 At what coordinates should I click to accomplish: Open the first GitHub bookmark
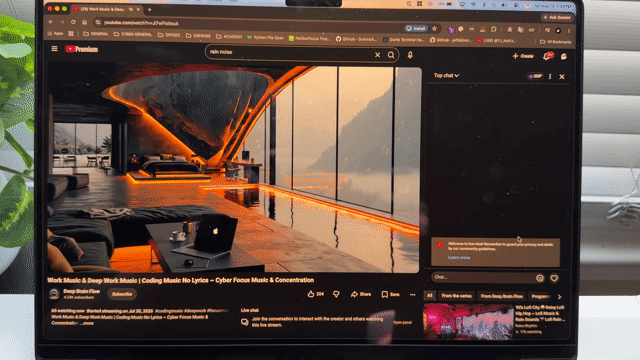click(x=356, y=39)
